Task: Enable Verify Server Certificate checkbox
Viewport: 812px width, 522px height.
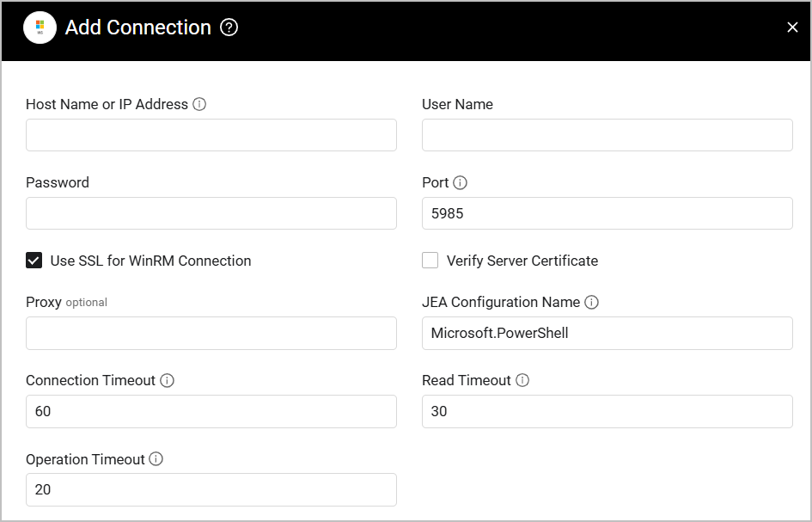Action: (x=430, y=261)
